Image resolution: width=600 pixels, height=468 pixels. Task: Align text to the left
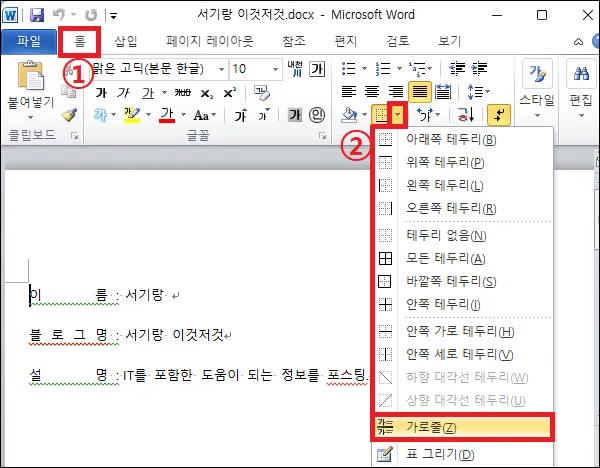click(x=349, y=92)
